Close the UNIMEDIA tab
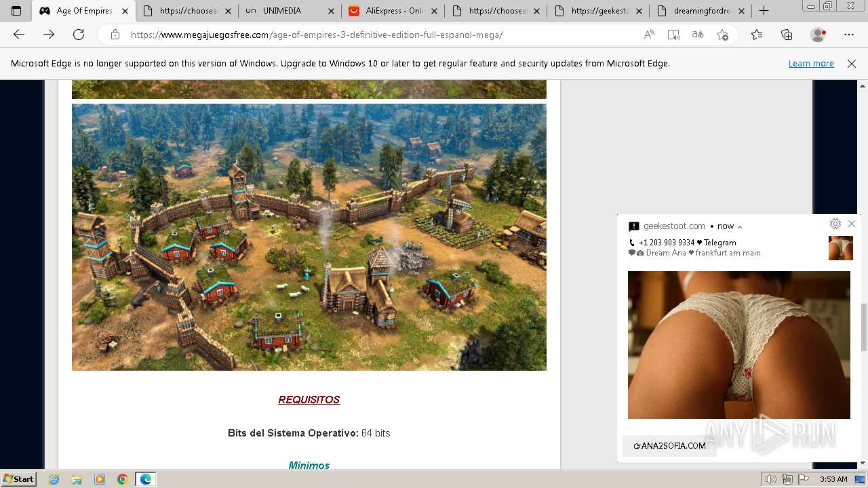Screen dimensions: 868x488 330,11
